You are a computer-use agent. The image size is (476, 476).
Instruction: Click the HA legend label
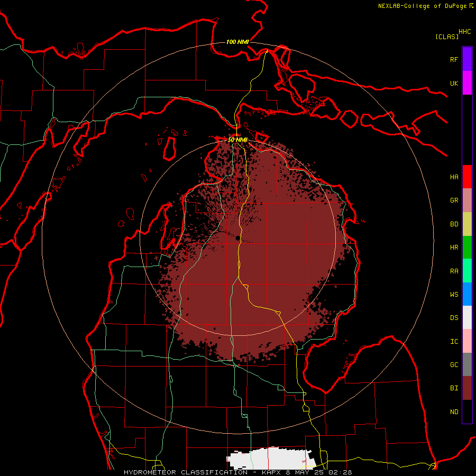(x=454, y=177)
